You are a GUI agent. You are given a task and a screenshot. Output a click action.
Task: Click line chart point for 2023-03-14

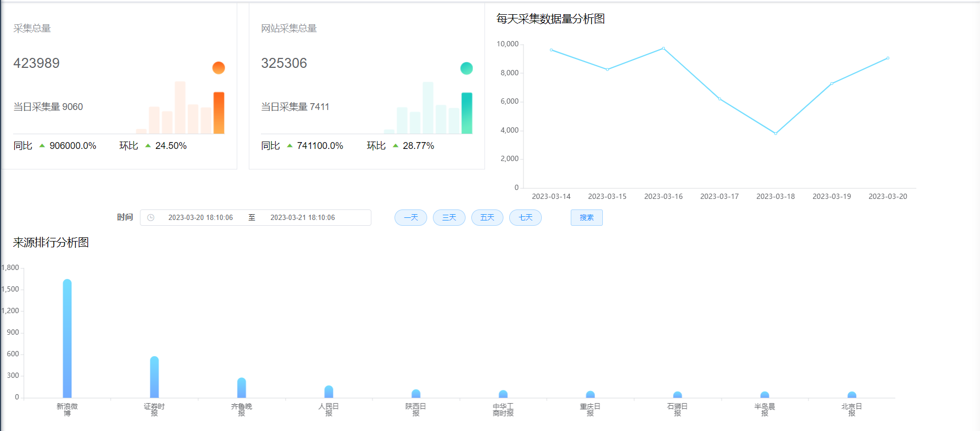click(551, 50)
